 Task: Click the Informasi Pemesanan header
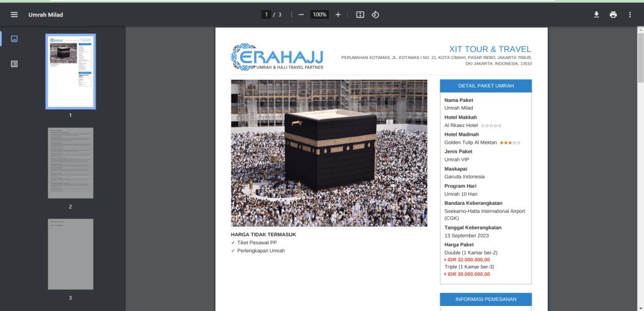(486, 299)
